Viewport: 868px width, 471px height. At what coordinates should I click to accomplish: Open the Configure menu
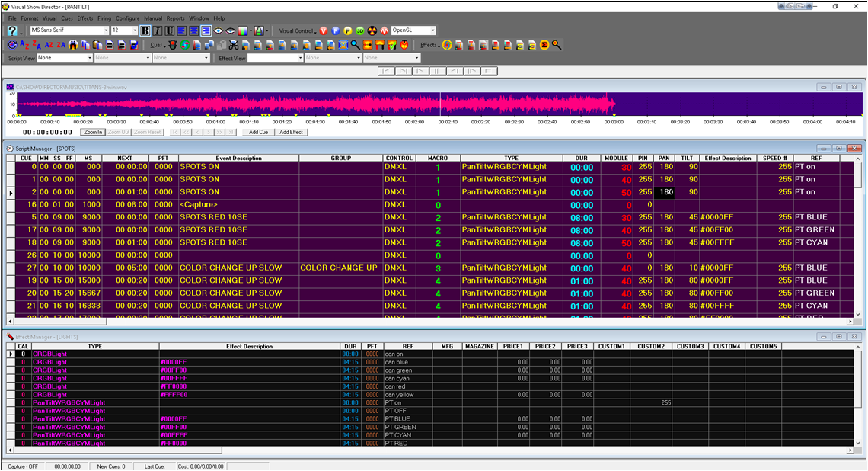point(127,18)
